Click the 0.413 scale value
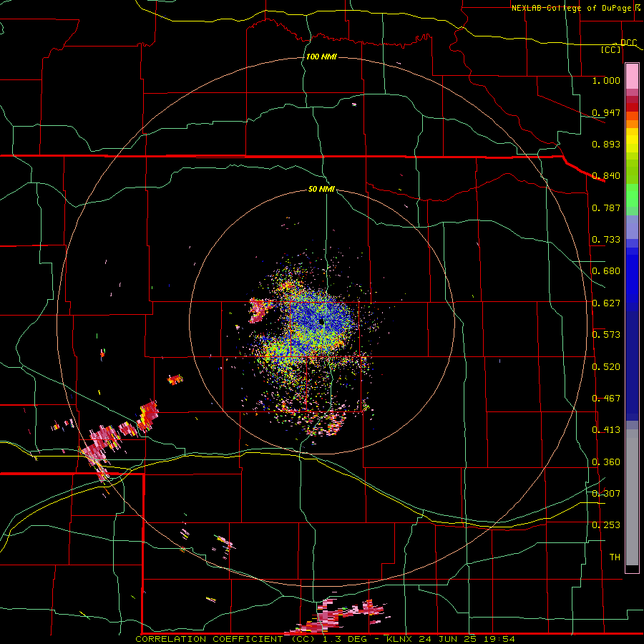The image size is (644, 644). [x=606, y=430]
